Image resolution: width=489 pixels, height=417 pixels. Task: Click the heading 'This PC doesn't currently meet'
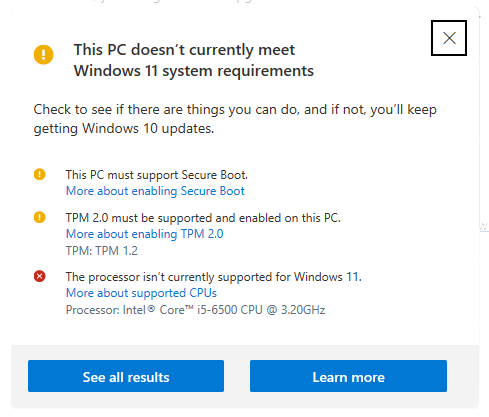184,50
